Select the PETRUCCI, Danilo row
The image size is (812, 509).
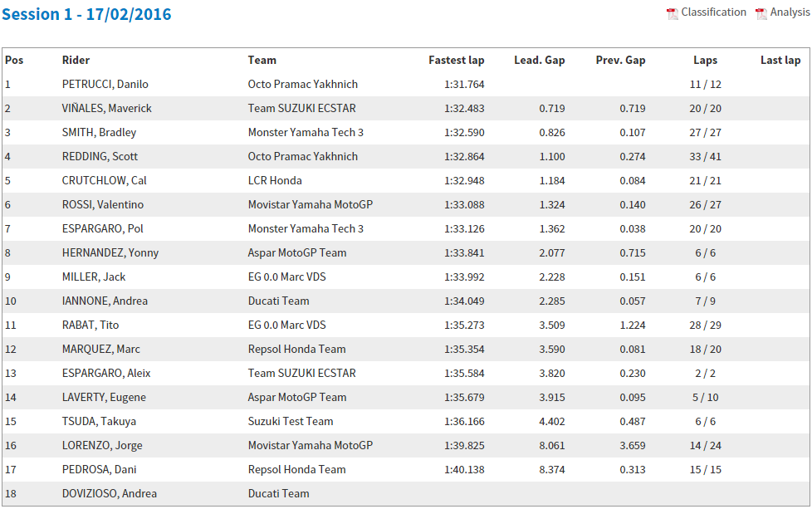(x=105, y=84)
